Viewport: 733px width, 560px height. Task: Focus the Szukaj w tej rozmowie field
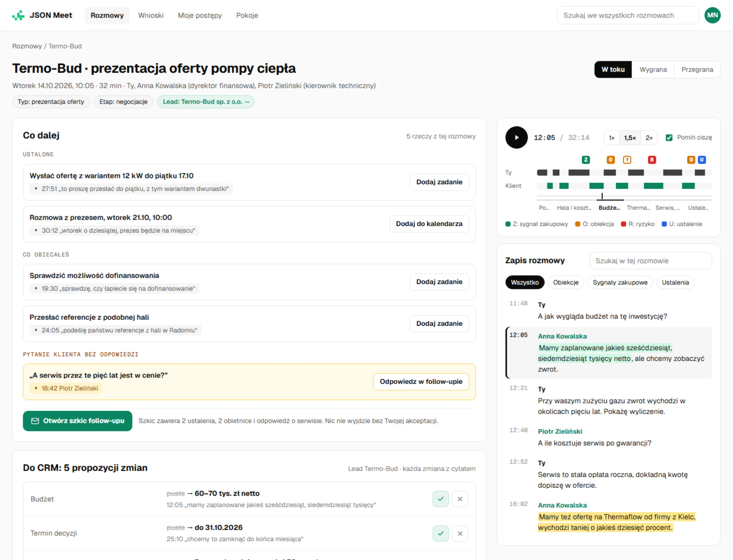[x=651, y=261]
